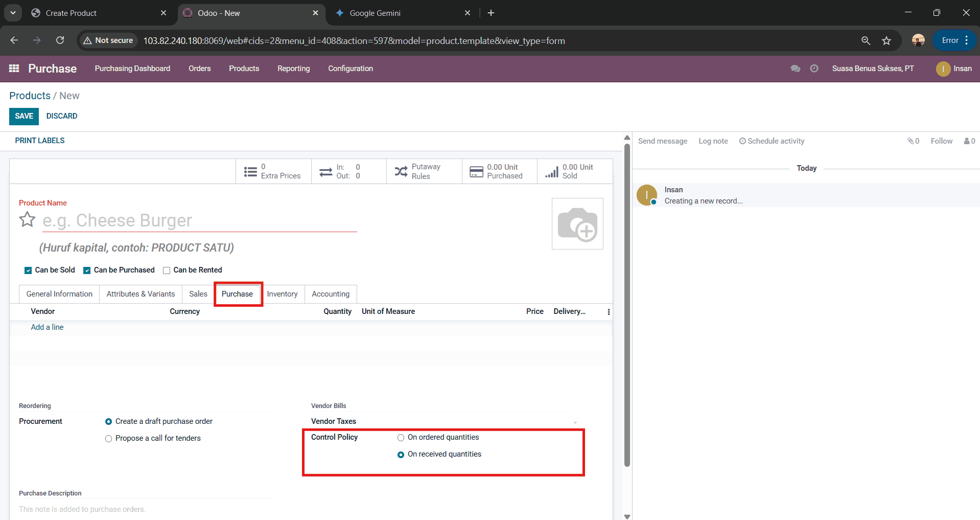
Task: Uncheck the Can be Sold checkbox
Action: [28, 270]
